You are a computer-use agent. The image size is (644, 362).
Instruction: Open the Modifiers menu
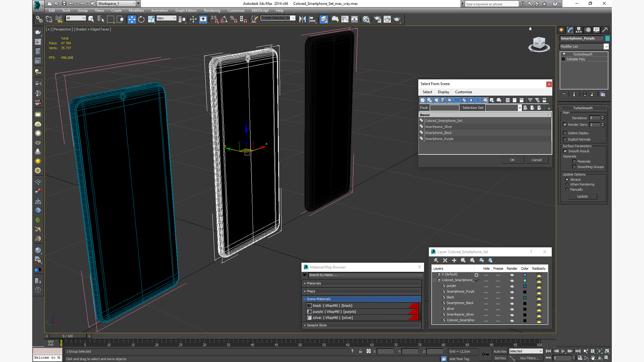tap(136, 10)
